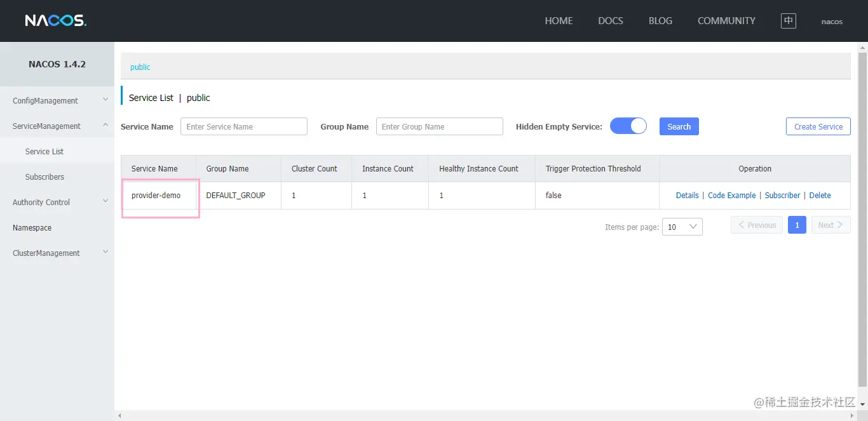
Task: Click the nacos user menu
Action: pyautogui.click(x=832, y=21)
